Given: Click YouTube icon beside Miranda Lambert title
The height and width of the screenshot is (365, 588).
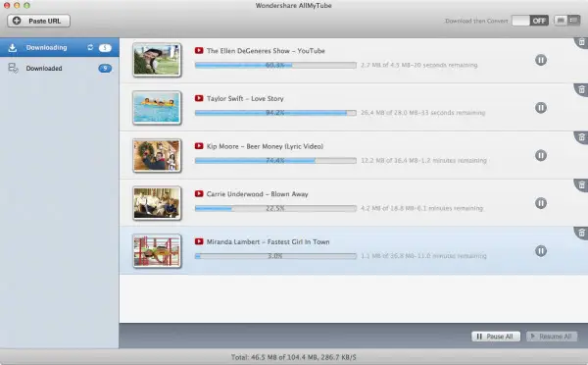Looking at the screenshot, I should (199, 241).
